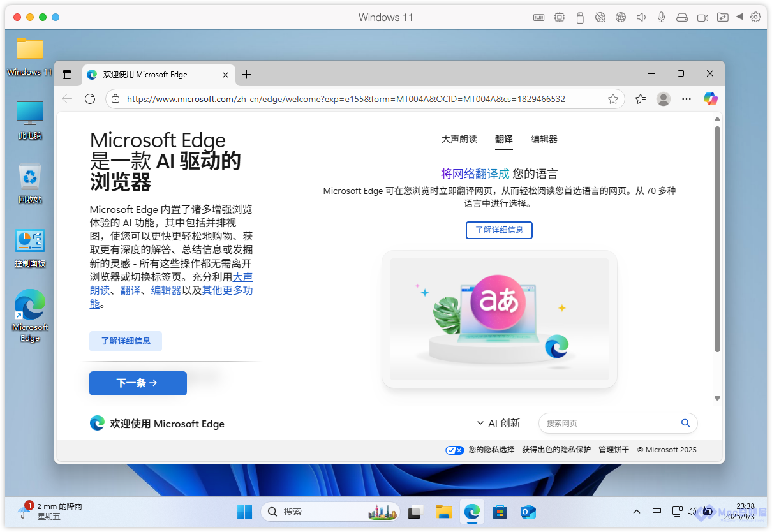
Task: Click the taskbar battery icon
Action: [x=707, y=512]
